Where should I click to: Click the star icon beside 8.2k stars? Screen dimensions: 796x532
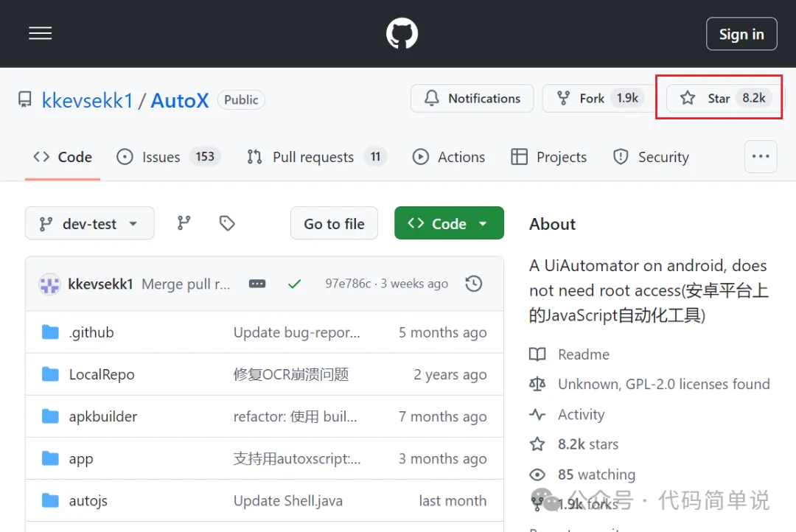537,444
